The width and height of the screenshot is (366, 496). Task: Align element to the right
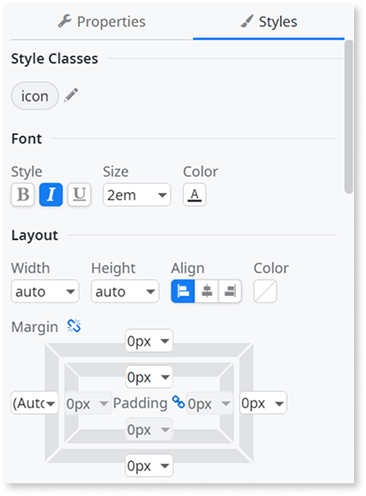click(x=230, y=292)
